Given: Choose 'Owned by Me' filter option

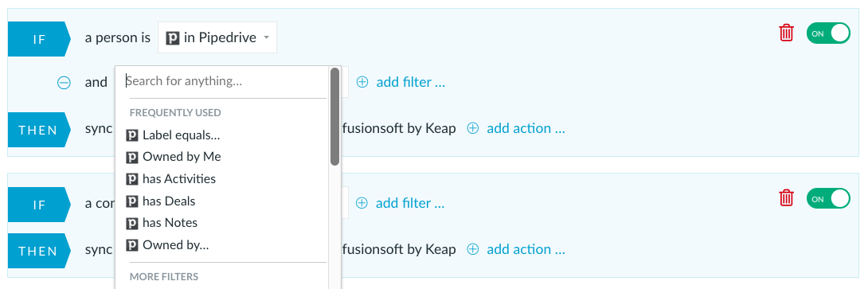Looking at the screenshot, I should pyautogui.click(x=174, y=157).
